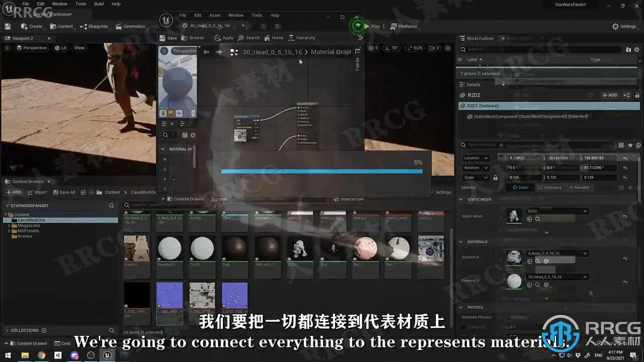Collapse the Materials section
This screenshot has height=362, width=644.
click(x=461, y=241)
